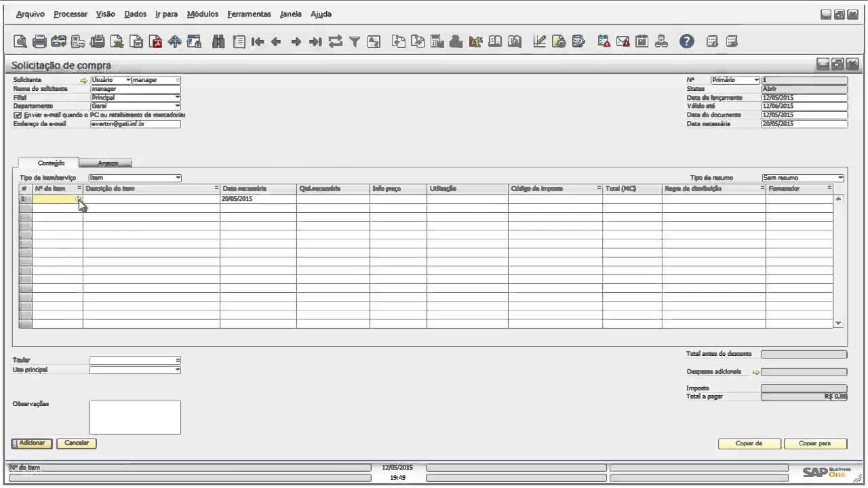Click the blue Help question-mark icon
868x488 pixels.
[687, 41]
